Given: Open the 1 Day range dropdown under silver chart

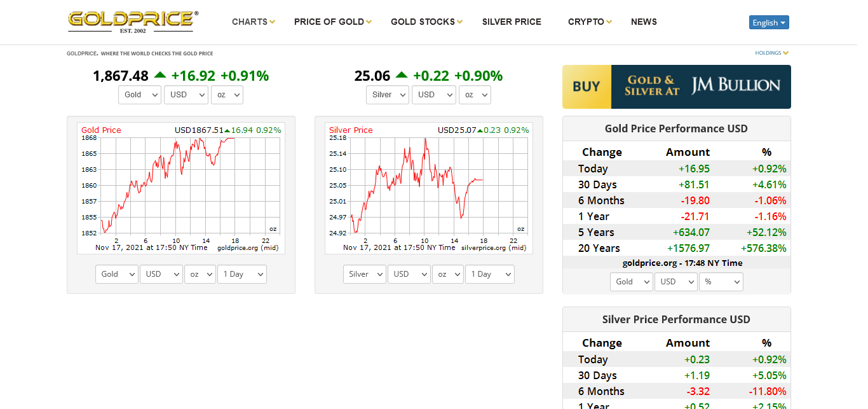Looking at the screenshot, I should click(x=490, y=274).
